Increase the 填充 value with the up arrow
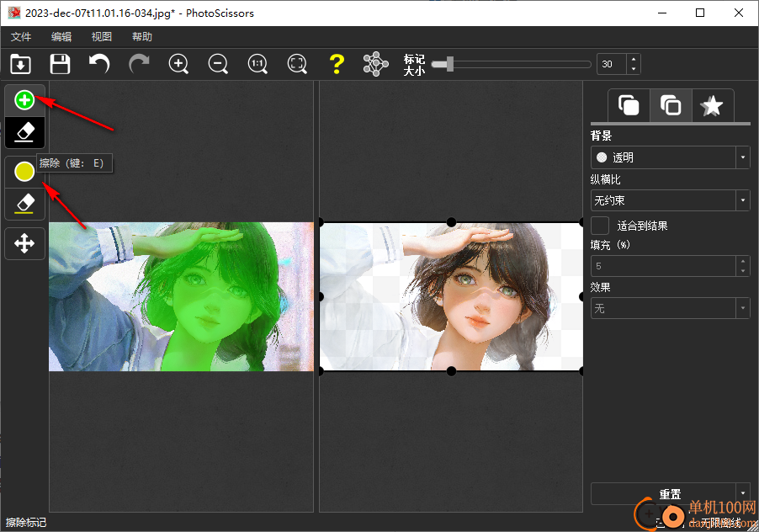 [743, 261]
